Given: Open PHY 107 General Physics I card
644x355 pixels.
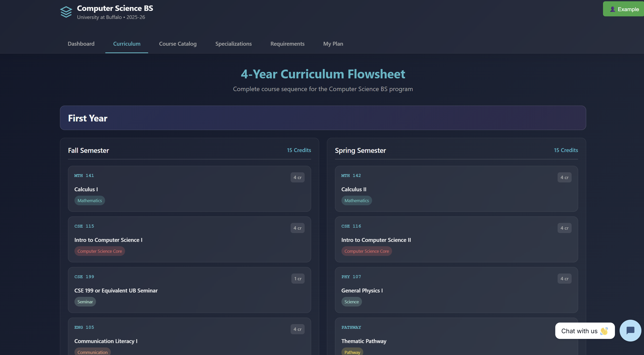Looking at the screenshot, I should coord(456,290).
